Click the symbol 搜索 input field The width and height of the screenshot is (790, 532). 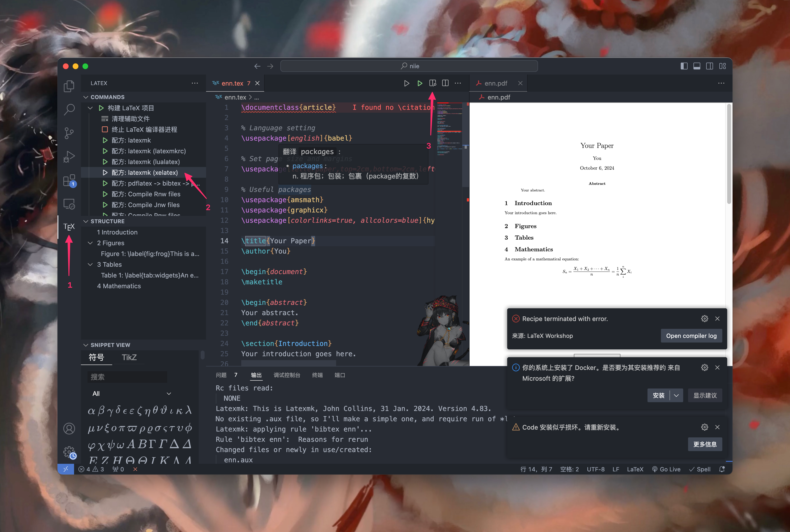pos(128,377)
